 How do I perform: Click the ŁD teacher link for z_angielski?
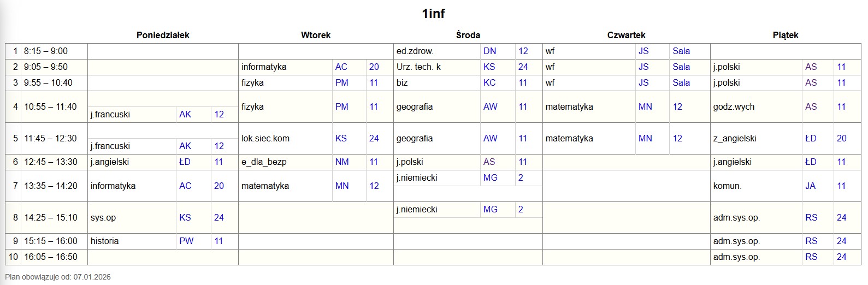coord(811,138)
